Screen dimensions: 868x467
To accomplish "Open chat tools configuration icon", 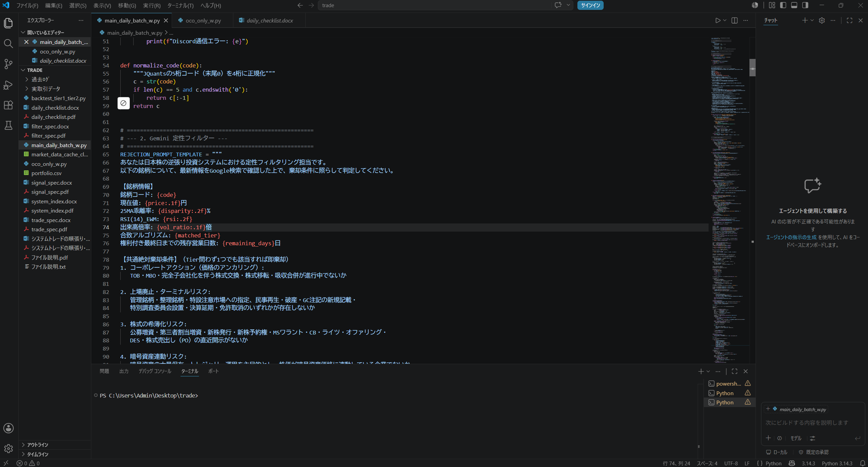I will (x=812, y=438).
